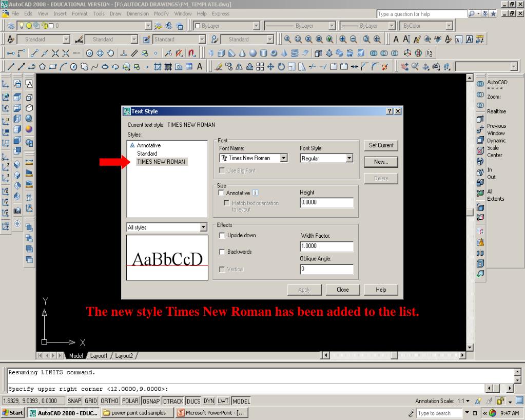Toggle GRID display in status bar
This screenshot has height=420, width=525.
pyautogui.click(x=91, y=401)
